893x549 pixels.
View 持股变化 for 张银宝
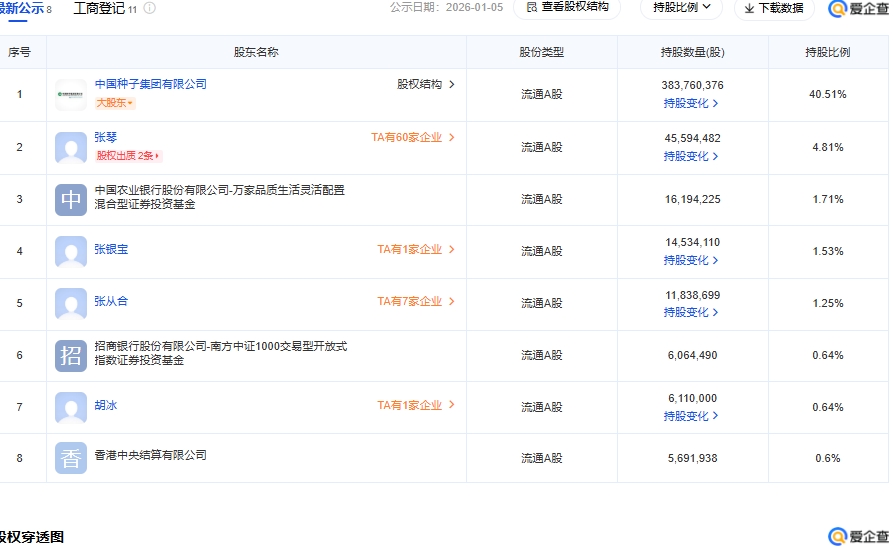(x=691, y=260)
